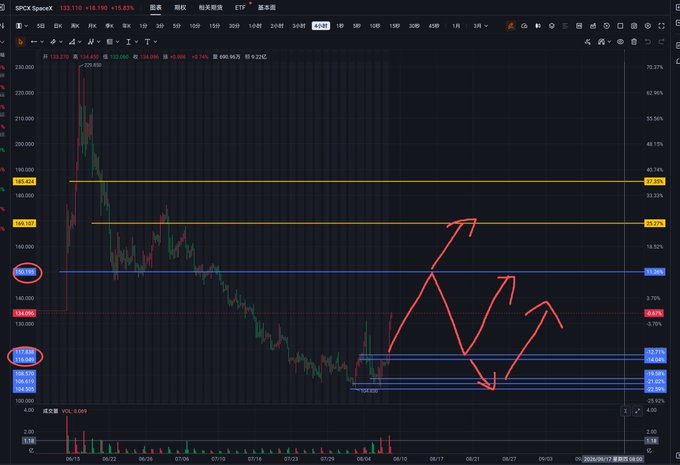680x465 pixels.
Task: Switch timeframe to 5日
Action: (40, 26)
